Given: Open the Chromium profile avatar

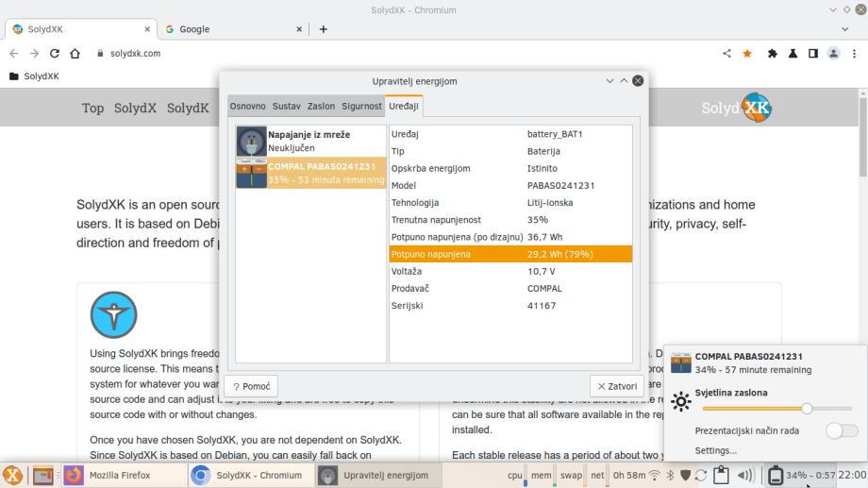Looking at the screenshot, I should pyautogui.click(x=833, y=53).
